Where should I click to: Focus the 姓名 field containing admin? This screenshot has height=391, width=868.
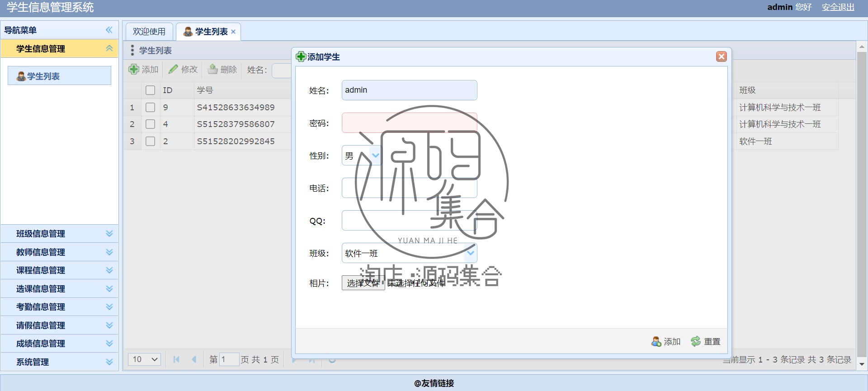(409, 90)
